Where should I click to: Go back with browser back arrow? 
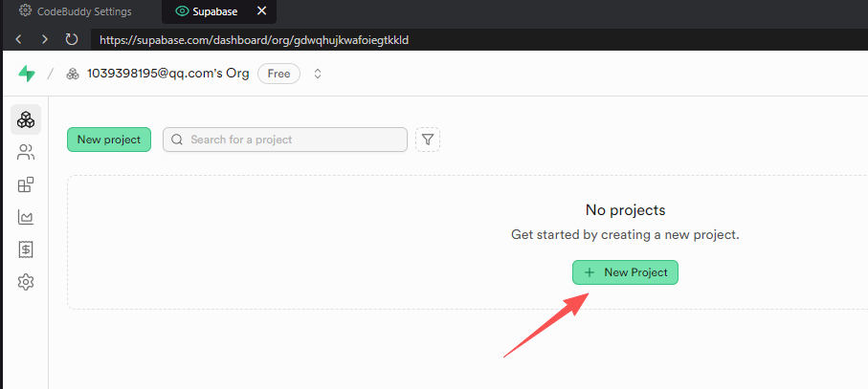(19, 40)
